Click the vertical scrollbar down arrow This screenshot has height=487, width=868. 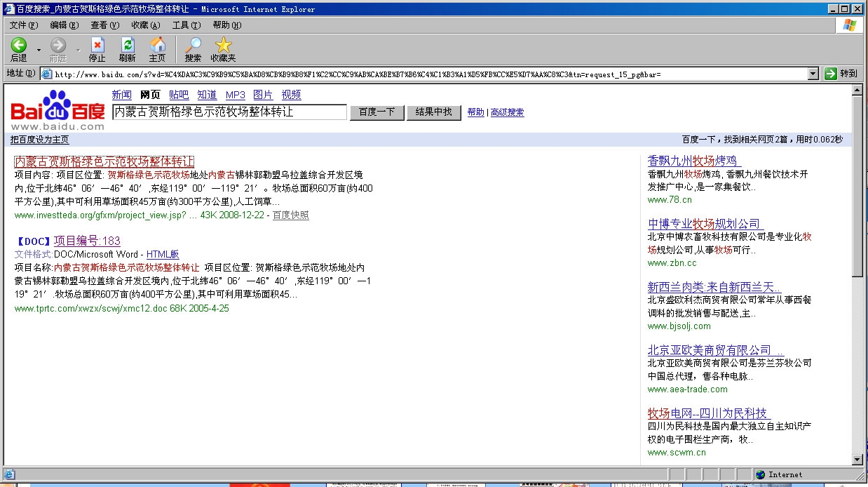(x=857, y=460)
